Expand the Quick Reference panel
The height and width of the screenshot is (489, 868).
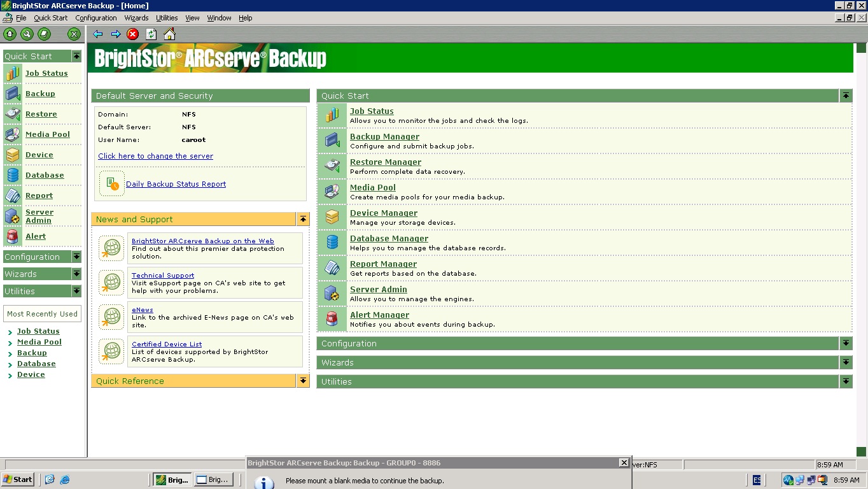[x=303, y=381]
